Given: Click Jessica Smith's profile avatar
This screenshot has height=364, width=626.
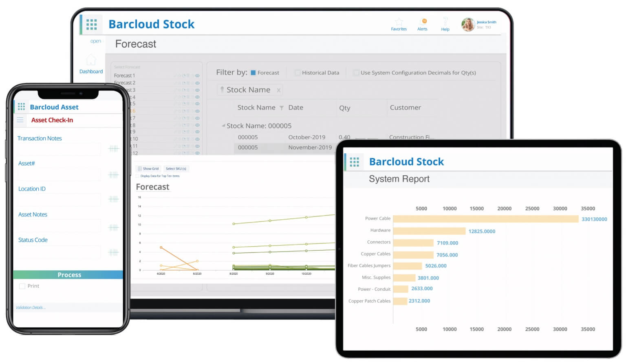Looking at the screenshot, I should coord(468,25).
